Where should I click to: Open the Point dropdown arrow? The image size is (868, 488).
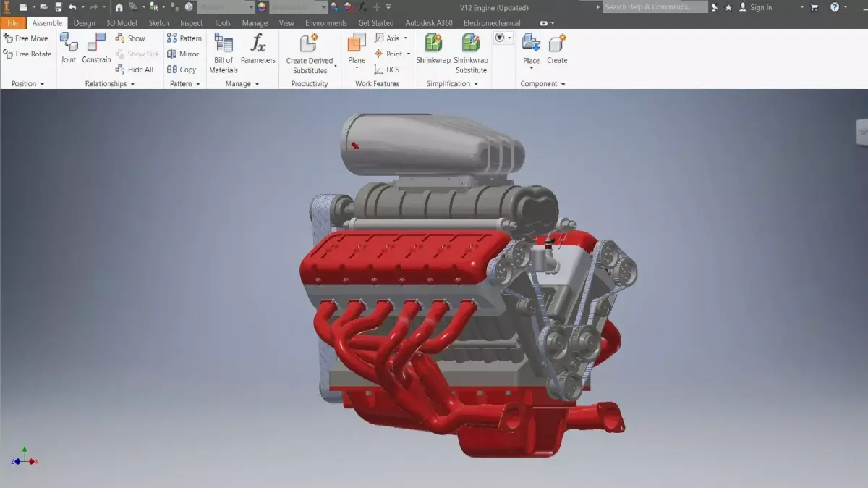pos(408,54)
